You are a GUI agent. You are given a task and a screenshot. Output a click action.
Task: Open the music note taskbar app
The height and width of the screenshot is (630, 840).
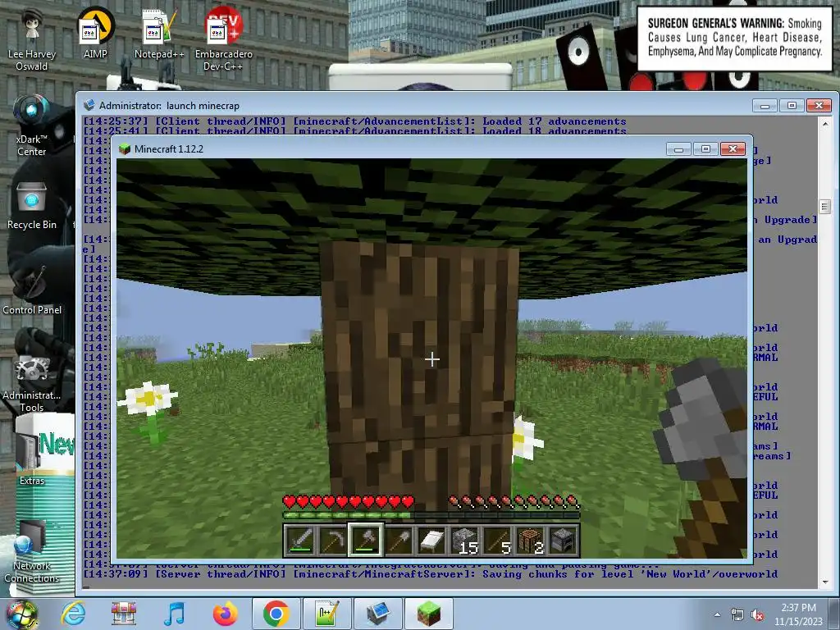coord(174,614)
